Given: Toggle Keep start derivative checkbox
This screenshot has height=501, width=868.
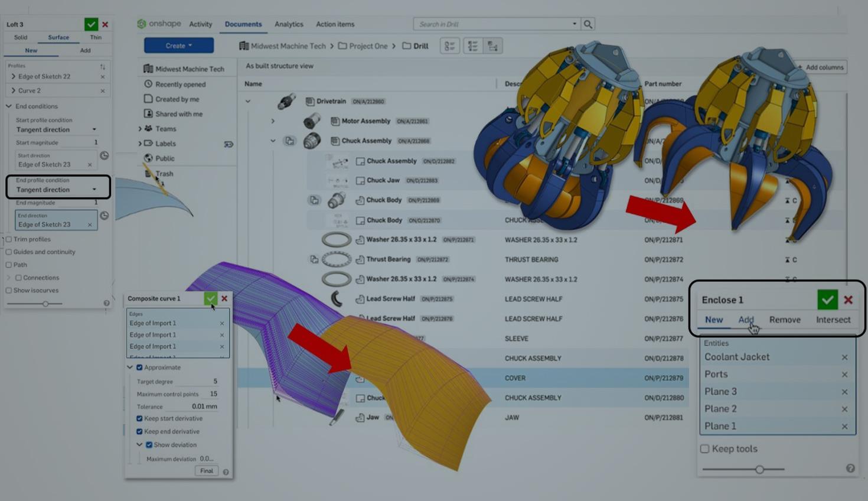Looking at the screenshot, I should (140, 418).
